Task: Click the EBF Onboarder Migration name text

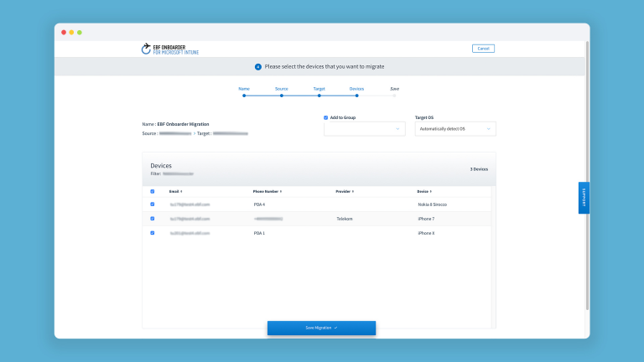Action: pyautogui.click(x=183, y=124)
